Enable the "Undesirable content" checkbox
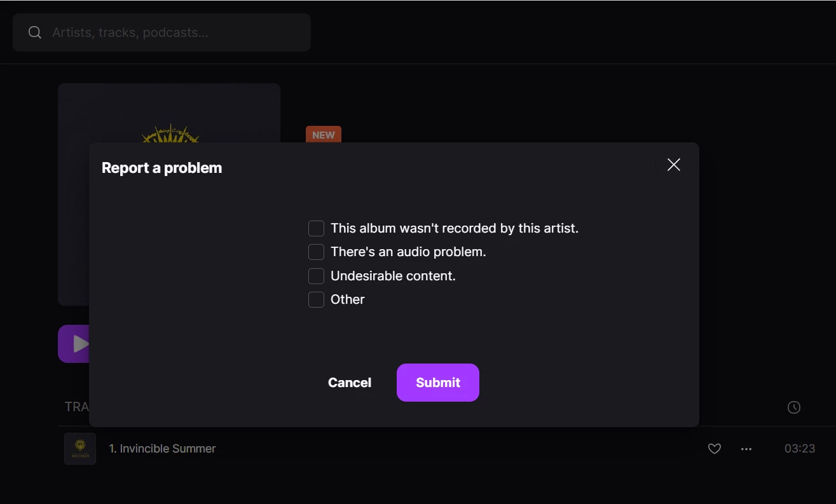 click(x=316, y=276)
